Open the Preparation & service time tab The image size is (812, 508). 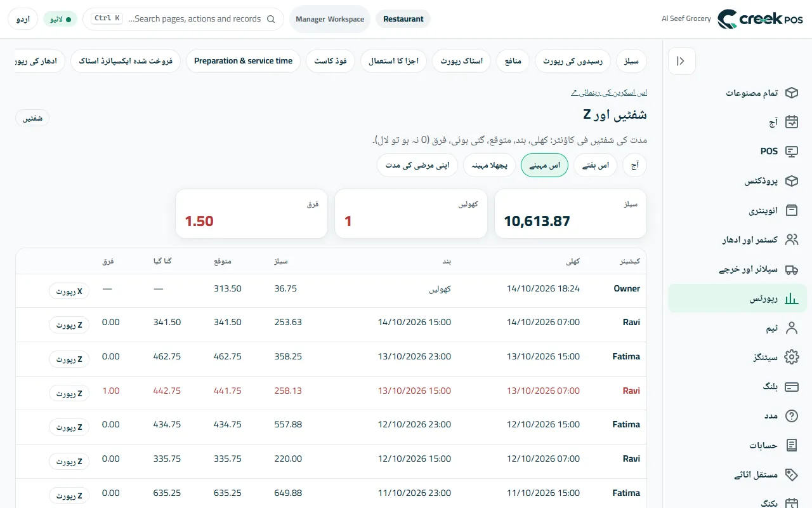click(x=244, y=61)
